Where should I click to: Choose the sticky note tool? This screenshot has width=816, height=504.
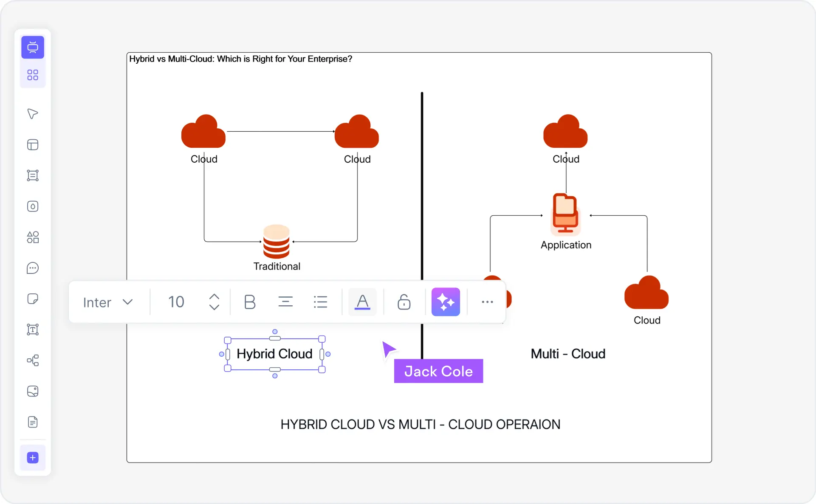[x=33, y=299]
